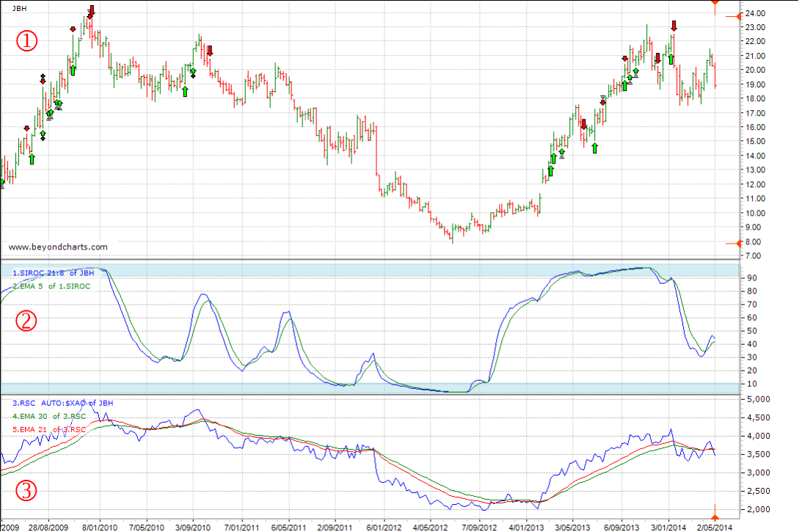The image size is (799, 532).
Task: Select the '1.SIROC 21:8 of JBH' indicator label
Action: (x=54, y=273)
